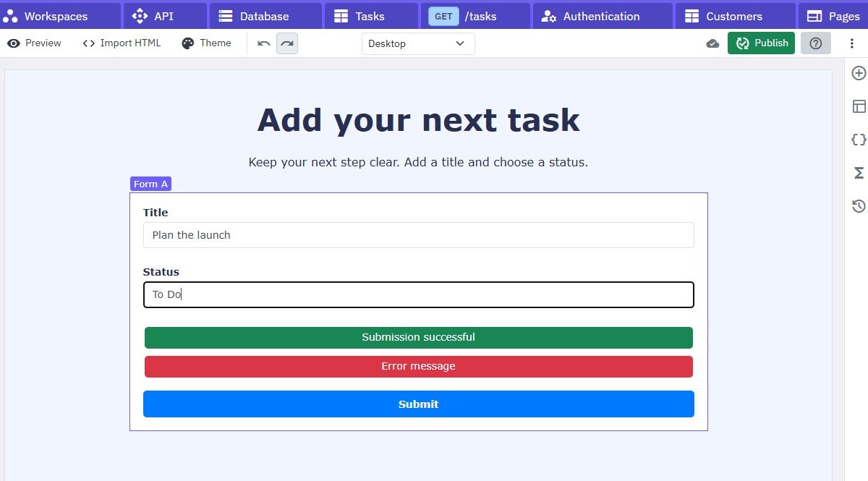Viewport: 868px width, 481px height.
Task: Click the Title field label
Action: 156,213
